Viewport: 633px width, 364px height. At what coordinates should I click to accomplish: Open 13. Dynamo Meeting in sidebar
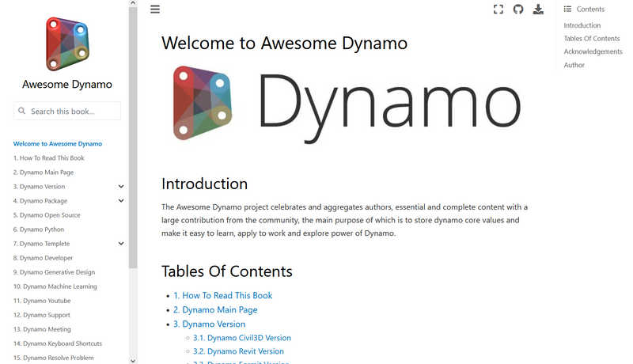[42, 329]
